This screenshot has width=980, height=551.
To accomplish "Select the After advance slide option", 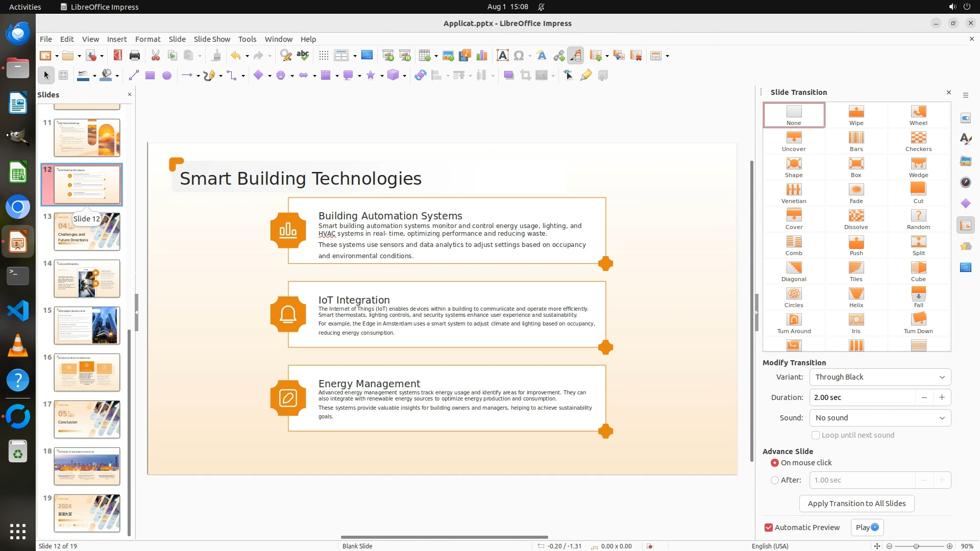I will click(775, 480).
